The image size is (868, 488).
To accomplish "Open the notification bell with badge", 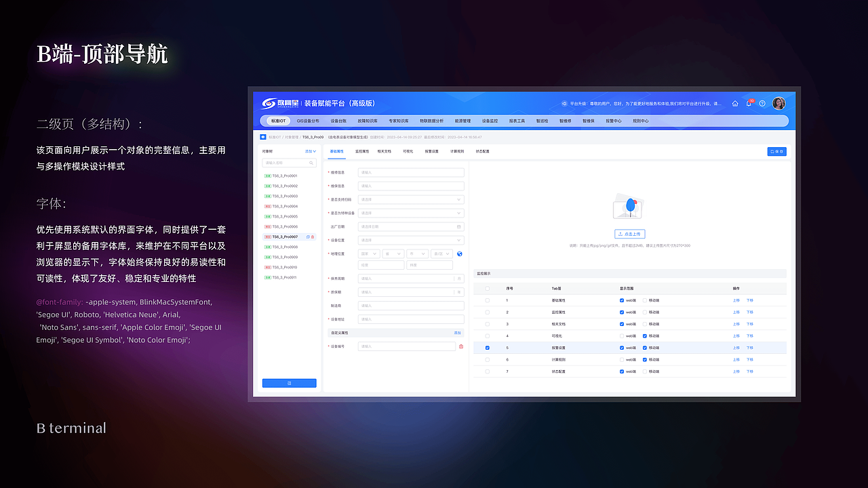I will (748, 104).
